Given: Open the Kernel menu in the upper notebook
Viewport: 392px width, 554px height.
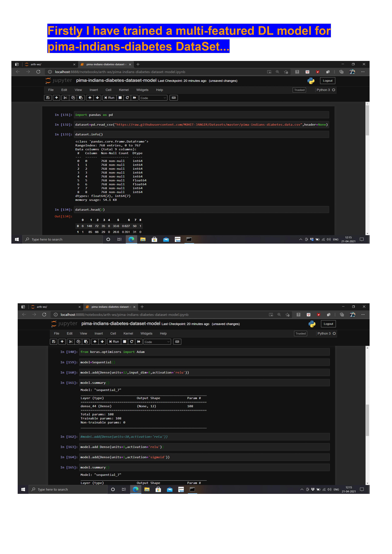Looking at the screenshot, I should (124, 90).
